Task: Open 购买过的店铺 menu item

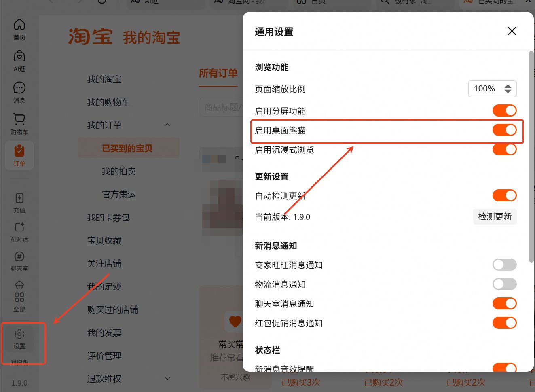Action: point(113,310)
